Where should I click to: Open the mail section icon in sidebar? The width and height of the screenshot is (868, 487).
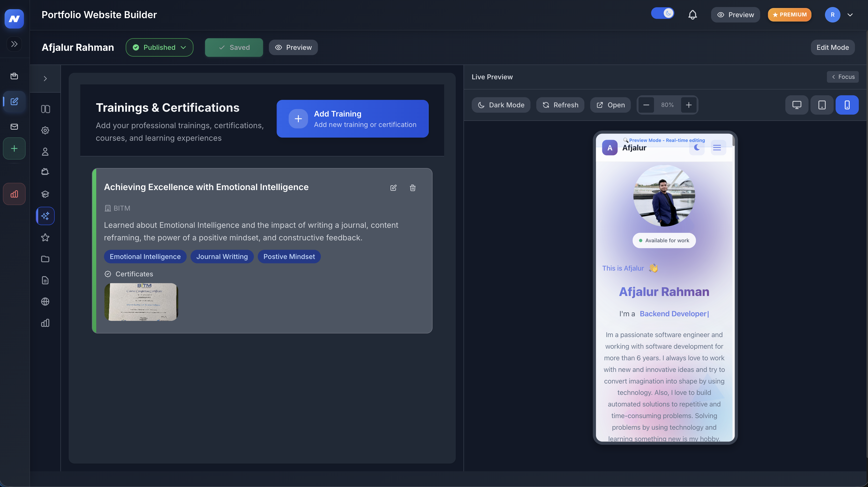coord(14,126)
